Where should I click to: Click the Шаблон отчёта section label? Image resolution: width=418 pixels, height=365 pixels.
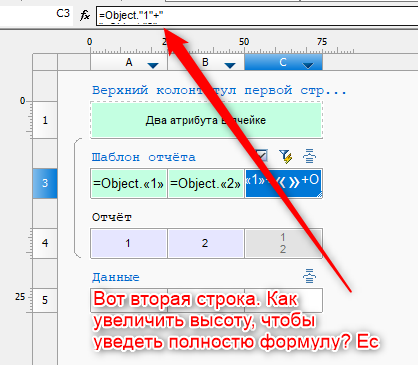(x=144, y=157)
